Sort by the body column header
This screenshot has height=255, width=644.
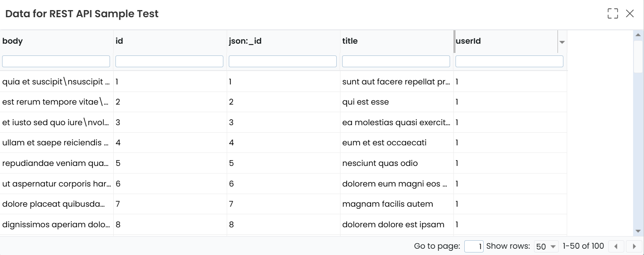pos(57,41)
